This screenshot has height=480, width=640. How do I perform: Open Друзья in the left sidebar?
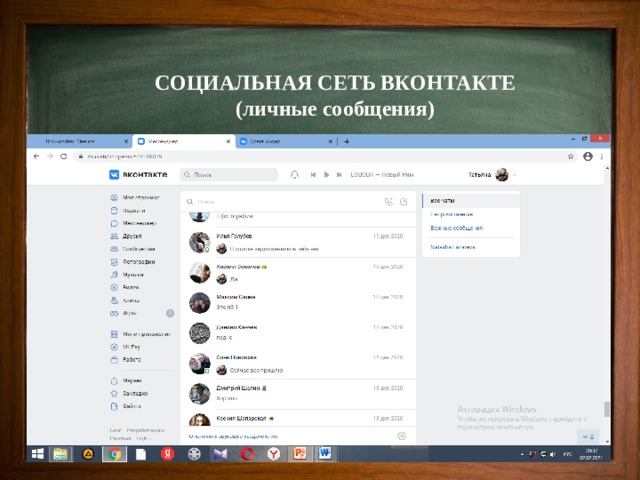[126, 236]
